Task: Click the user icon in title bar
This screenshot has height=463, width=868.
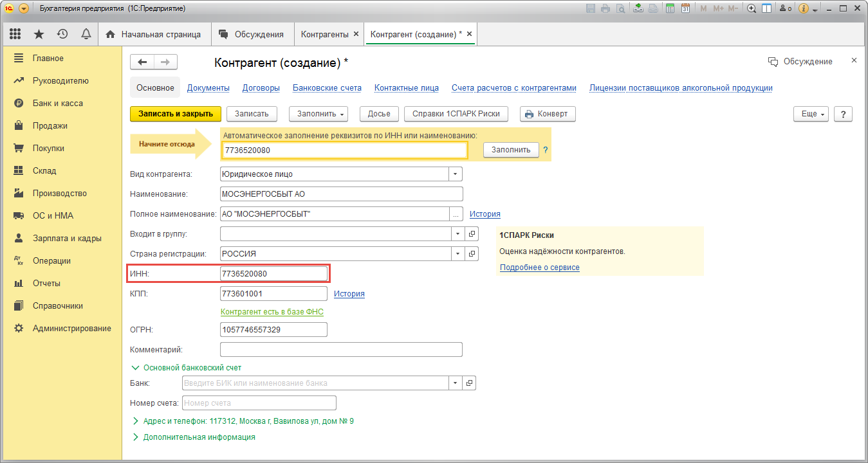Action: pos(785,8)
